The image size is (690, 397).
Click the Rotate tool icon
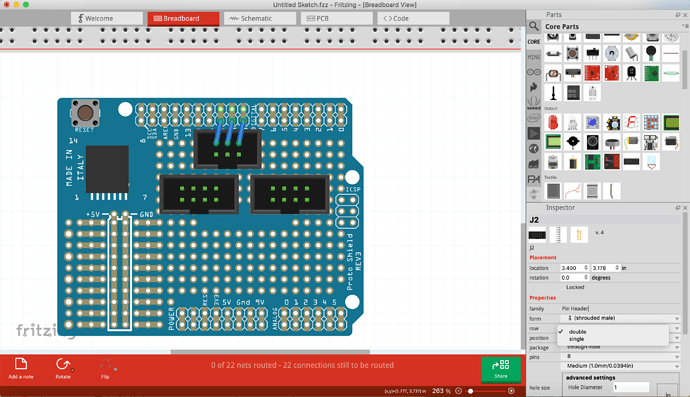[x=63, y=364]
